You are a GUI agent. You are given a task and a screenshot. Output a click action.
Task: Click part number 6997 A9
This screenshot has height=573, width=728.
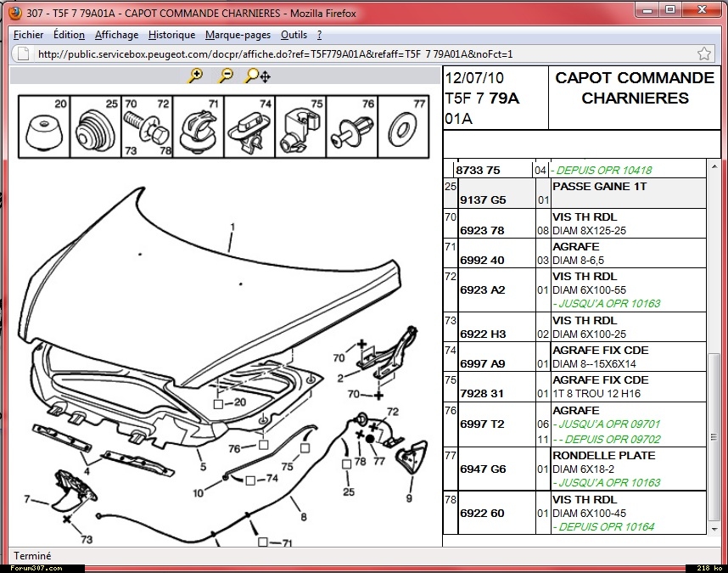[483, 363]
